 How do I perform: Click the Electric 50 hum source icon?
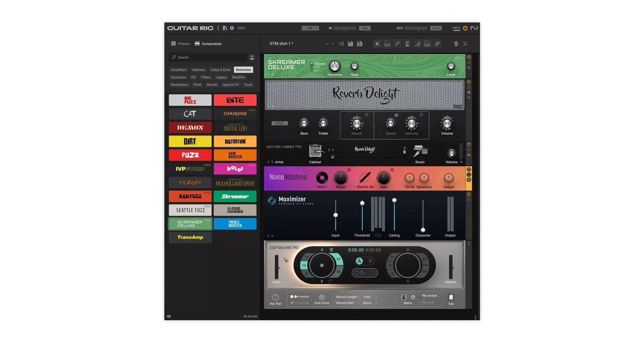[365, 177]
